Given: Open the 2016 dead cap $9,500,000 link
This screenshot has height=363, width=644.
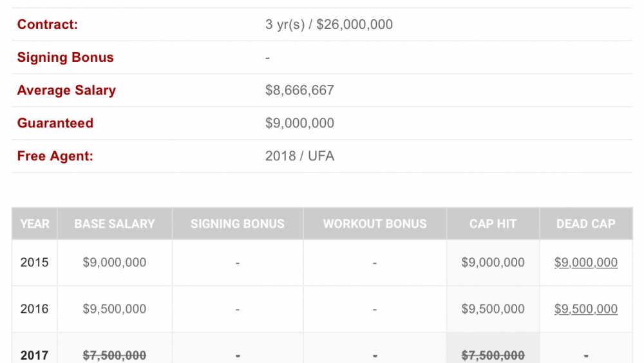Looking at the screenshot, I should point(585,309).
